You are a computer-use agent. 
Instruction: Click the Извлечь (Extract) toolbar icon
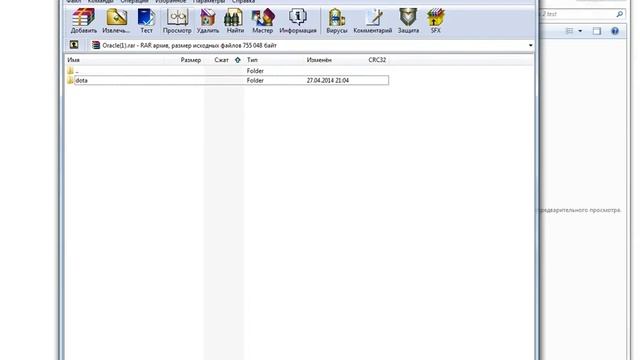pyautogui.click(x=116, y=21)
